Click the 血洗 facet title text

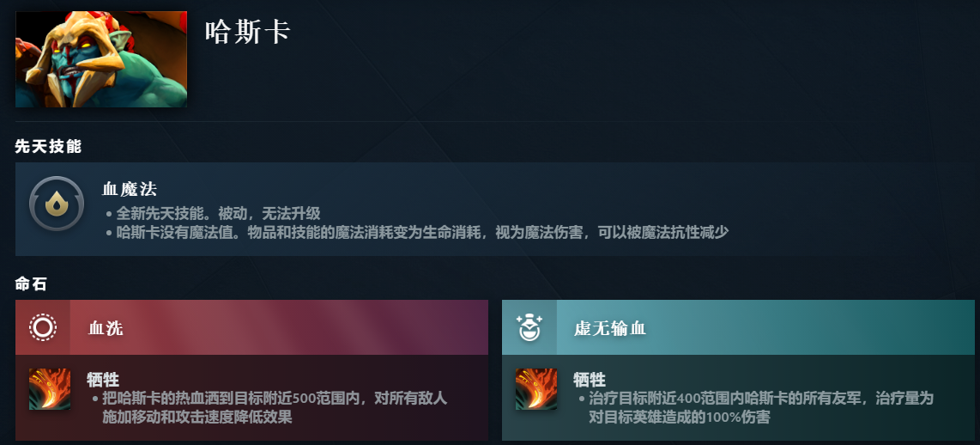pos(106,328)
